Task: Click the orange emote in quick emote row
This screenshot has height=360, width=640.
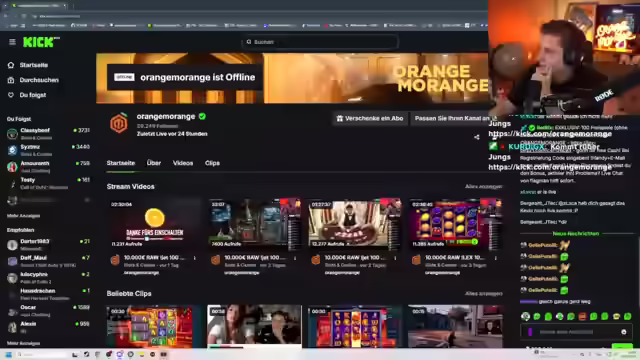Action: pyautogui.click(x=582, y=316)
